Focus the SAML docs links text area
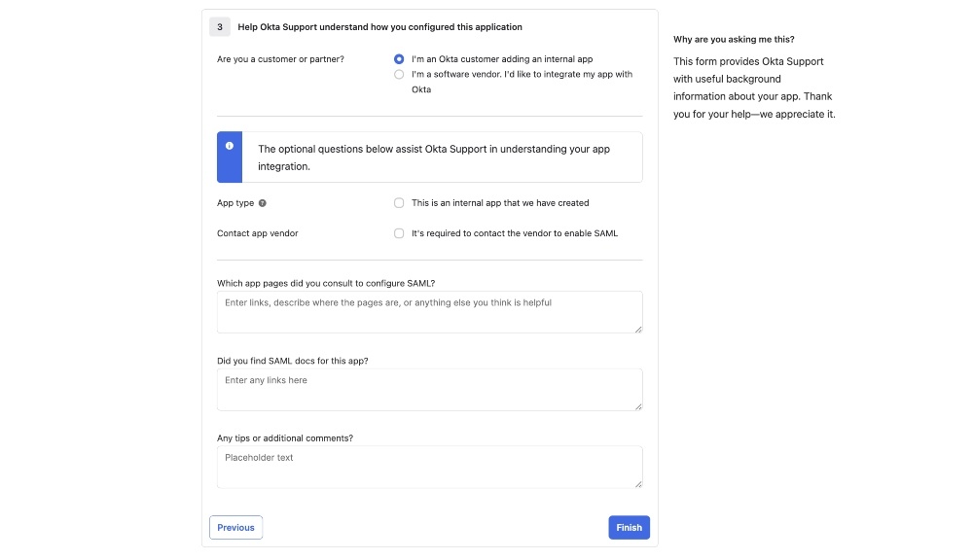Screen dimensions: 973x560 point(429,390)
